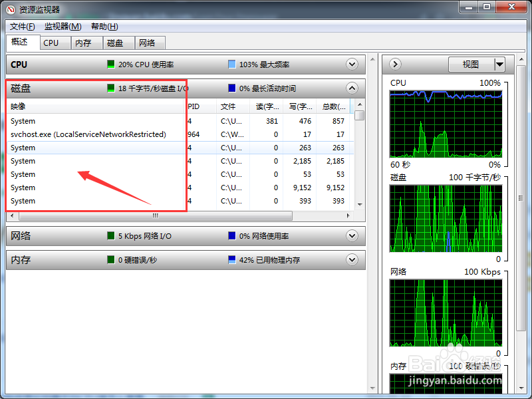Click the 5 Kbps 网络 I/O label

(x=145, y=236)
